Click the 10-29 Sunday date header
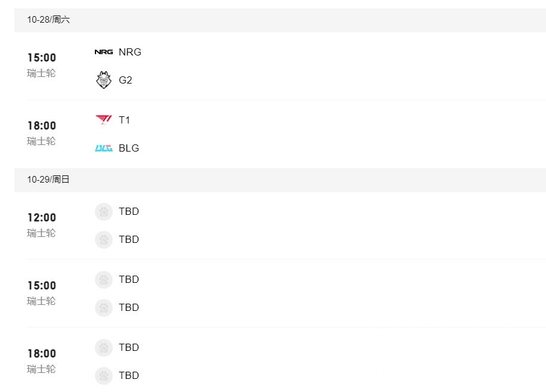 [48, 179]
